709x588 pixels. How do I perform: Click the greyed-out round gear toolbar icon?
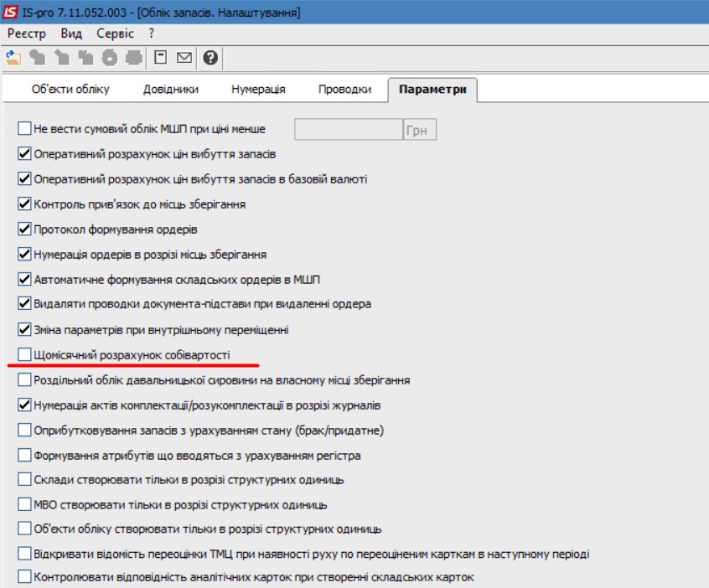[x=110, y=57]
